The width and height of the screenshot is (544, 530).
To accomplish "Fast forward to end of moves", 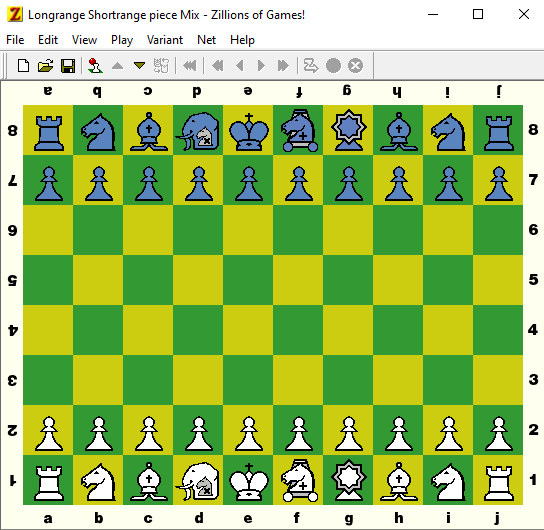I will [283, 66].
